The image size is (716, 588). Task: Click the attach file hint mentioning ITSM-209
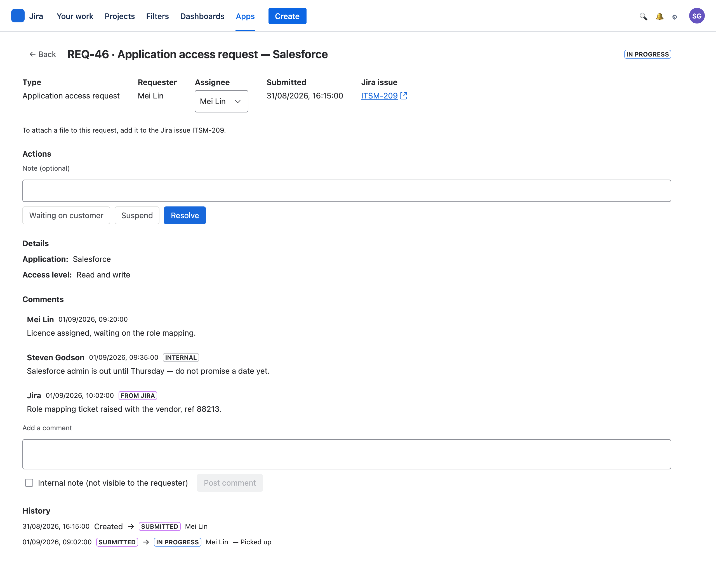124,130
